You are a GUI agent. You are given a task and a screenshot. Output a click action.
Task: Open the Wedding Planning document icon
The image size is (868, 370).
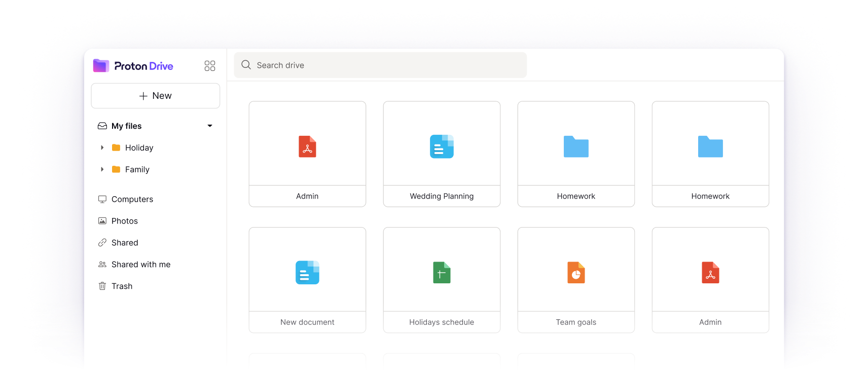442,146
